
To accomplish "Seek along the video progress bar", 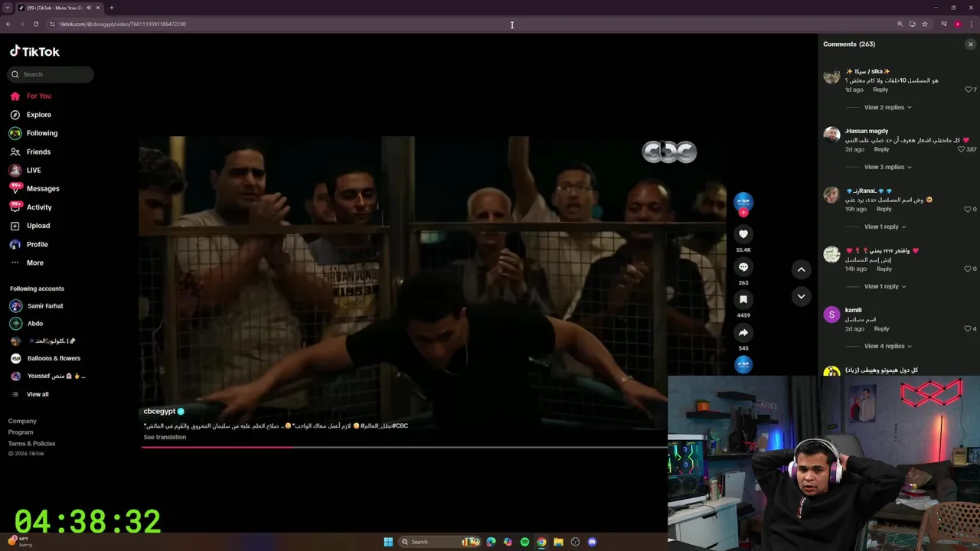I will coord(404,447).
